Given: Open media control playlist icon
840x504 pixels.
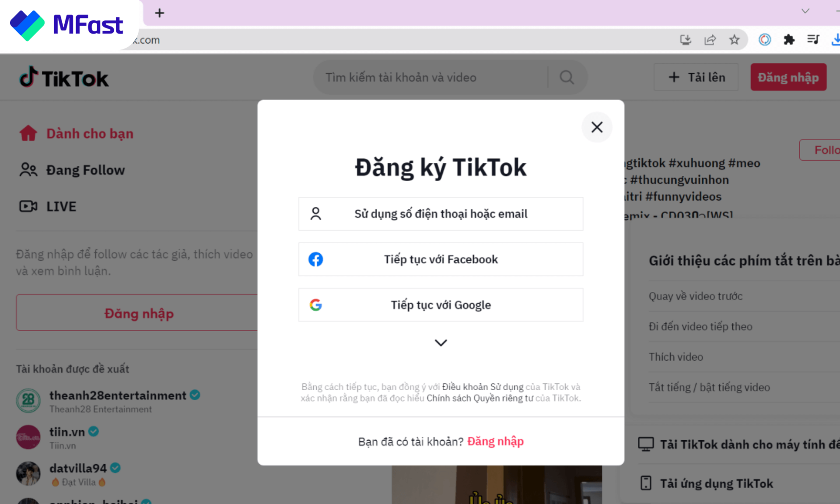Looking at the screenshot, I should pos(813,40).
